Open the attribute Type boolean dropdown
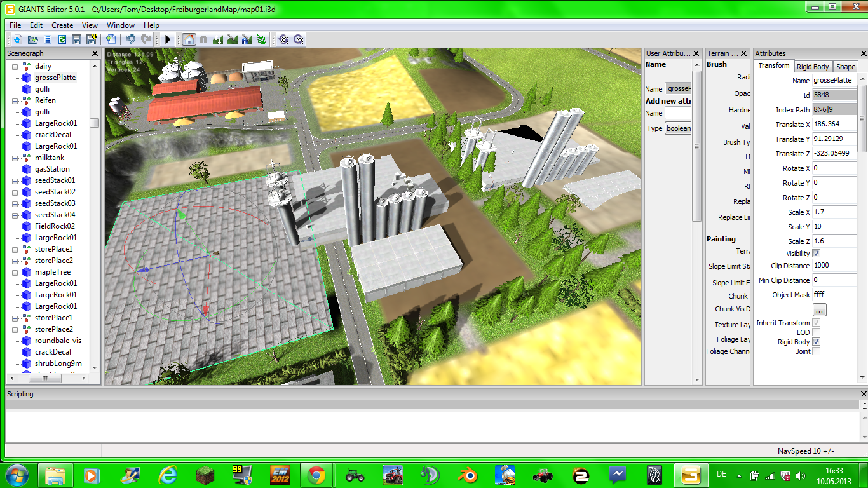The width and height of the screenshot is (868, 488). [679, 128]
